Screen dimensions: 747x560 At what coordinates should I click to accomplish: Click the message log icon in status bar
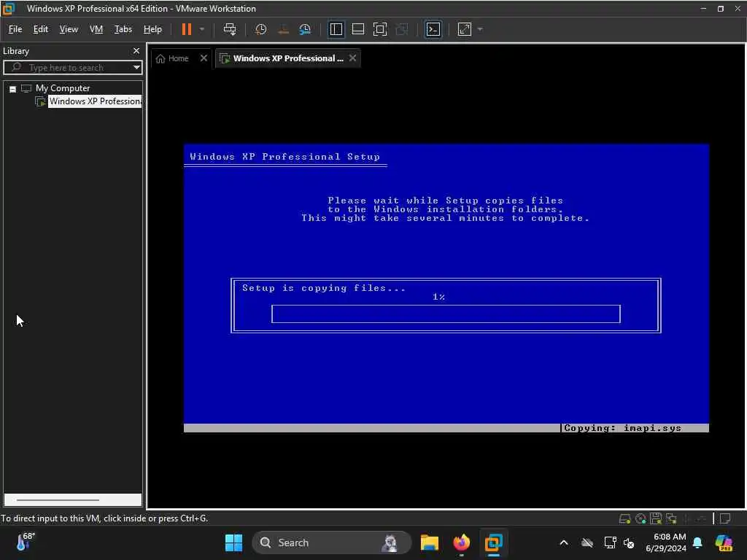point(725,518)
